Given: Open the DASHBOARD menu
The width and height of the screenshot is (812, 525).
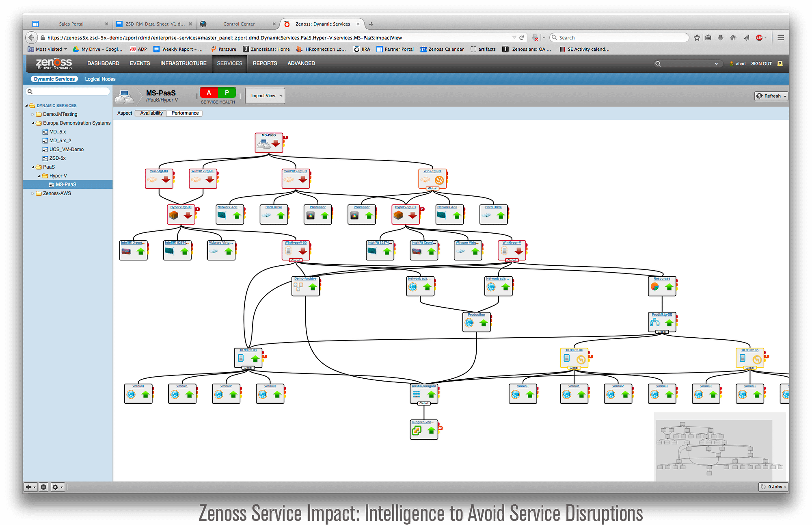Looking at the screenshot, I should 103,63.
